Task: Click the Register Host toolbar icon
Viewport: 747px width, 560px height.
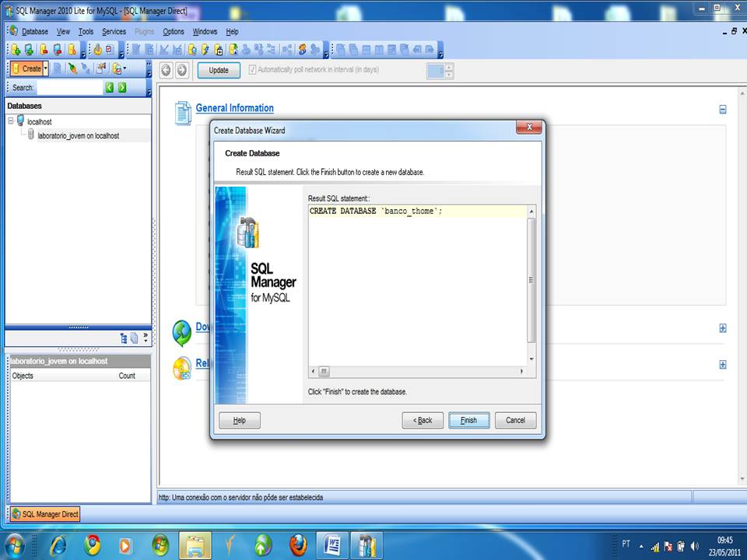Action: 29,50
